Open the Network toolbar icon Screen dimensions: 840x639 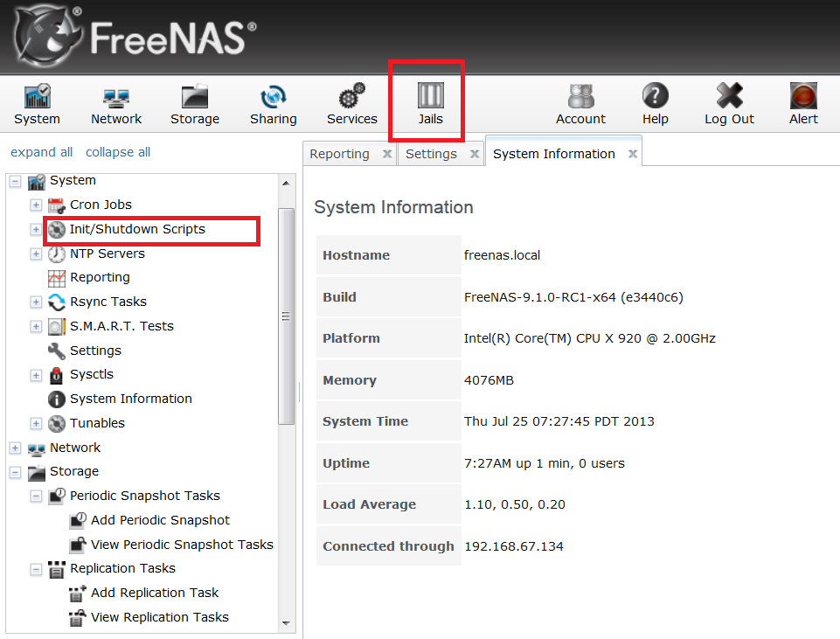pyautogui.click(x=116, y=96)
